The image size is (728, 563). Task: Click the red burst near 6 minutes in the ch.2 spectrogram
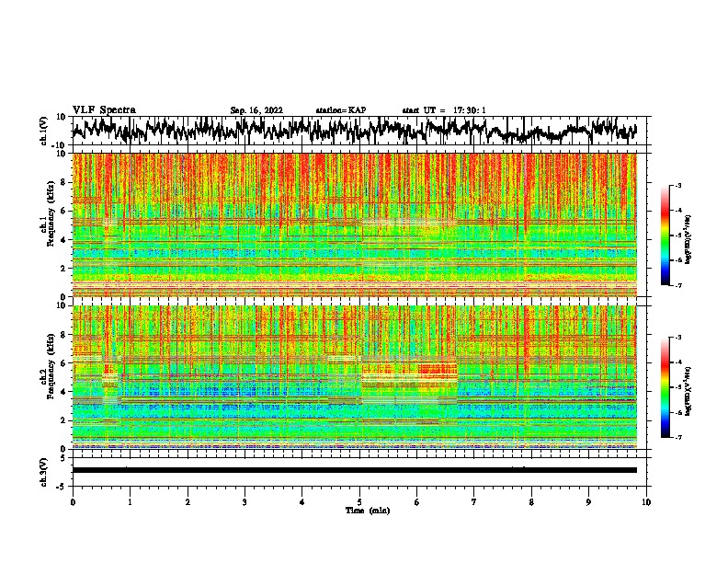[x=438, y=370]
